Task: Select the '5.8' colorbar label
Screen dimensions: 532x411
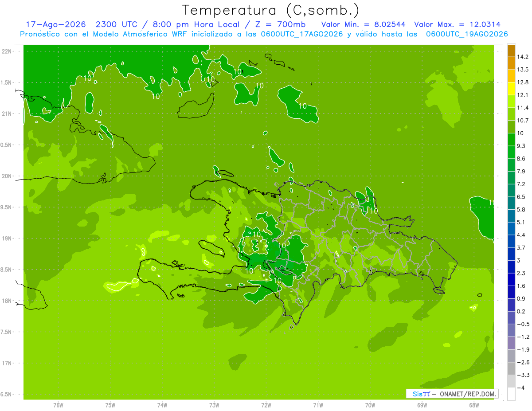Action: [521, 209]
